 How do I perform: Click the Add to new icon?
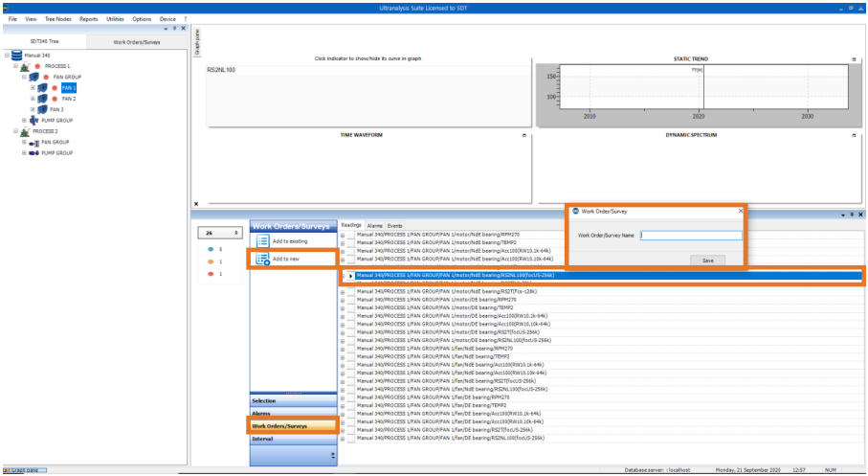coord(262,259)
